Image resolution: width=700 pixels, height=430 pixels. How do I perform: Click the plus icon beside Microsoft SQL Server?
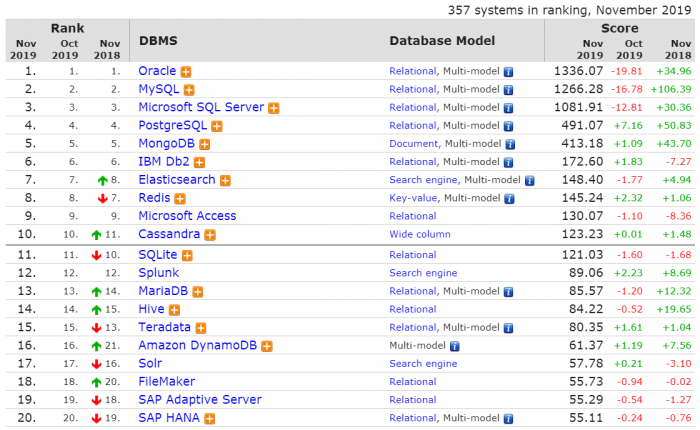pyautogui.click(x=273, y=108)
